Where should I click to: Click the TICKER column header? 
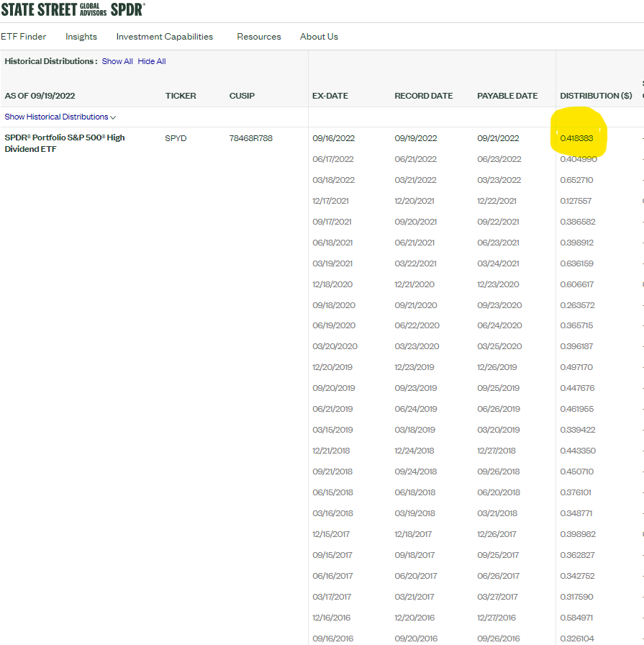pos(181,96)
